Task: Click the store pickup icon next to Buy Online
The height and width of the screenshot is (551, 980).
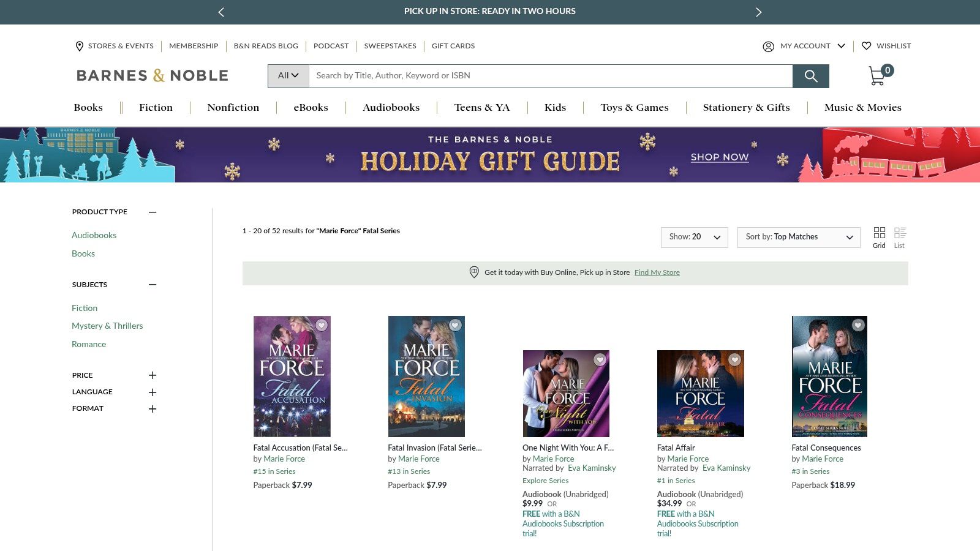Action: [x=473, y=272]
